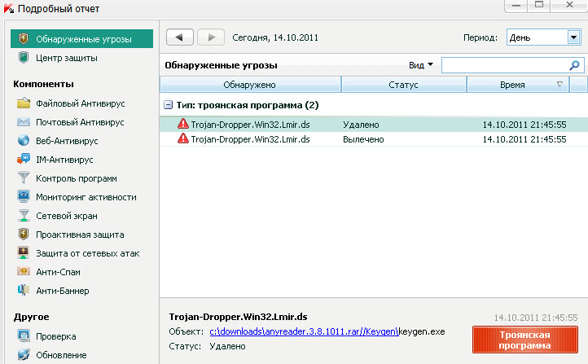This screenshot has height=364, width=588.
Task: Open the Проверка magnifier icon
Action: click(x=24, y=336)
